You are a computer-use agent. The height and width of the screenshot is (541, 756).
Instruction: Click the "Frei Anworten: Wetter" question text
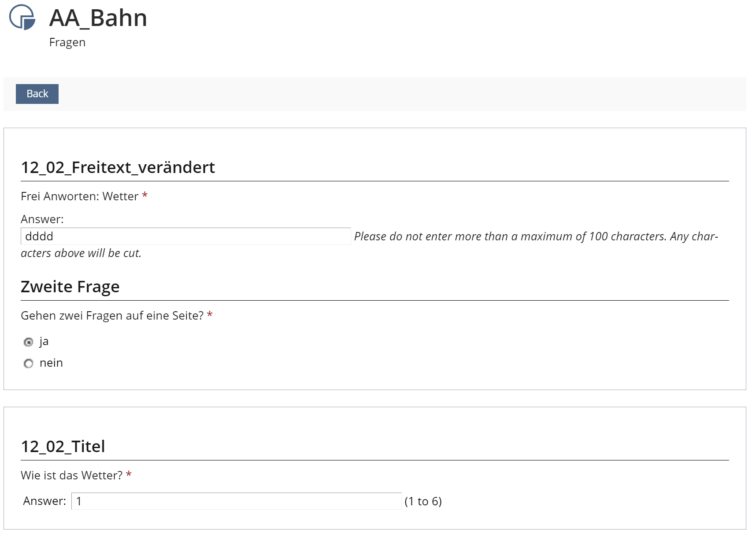pyautogui.click(x=79, y=196)
